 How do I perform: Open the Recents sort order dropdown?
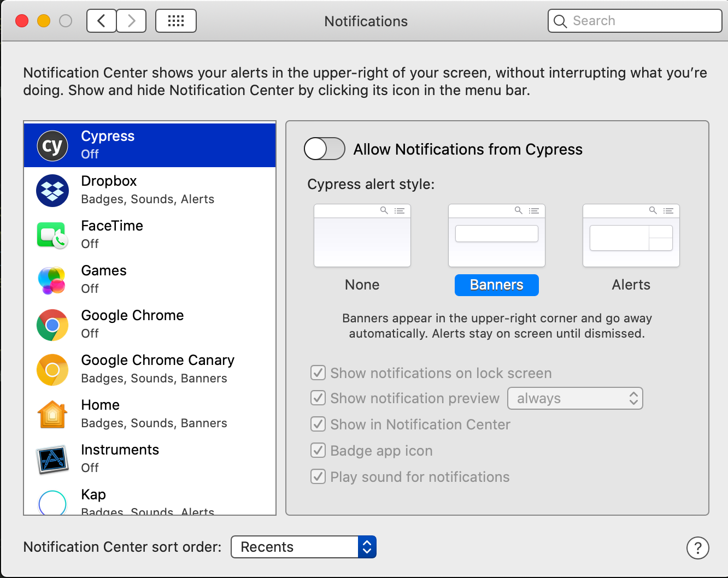[x=304, y=547]
